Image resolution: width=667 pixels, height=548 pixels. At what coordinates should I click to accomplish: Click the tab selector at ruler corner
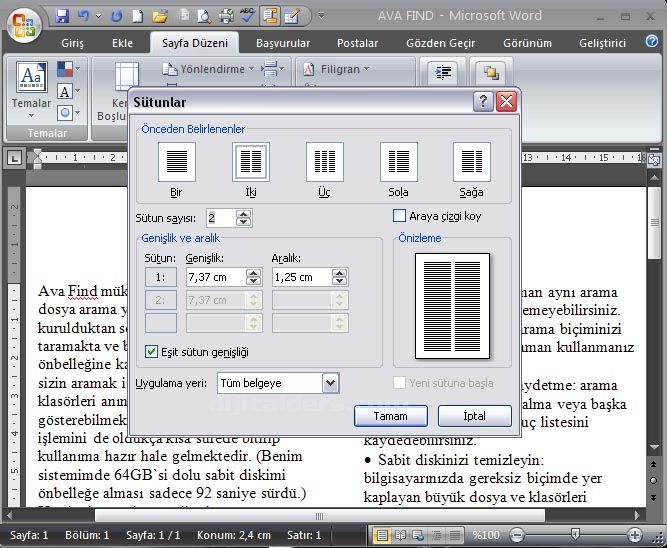coord(15,159)
